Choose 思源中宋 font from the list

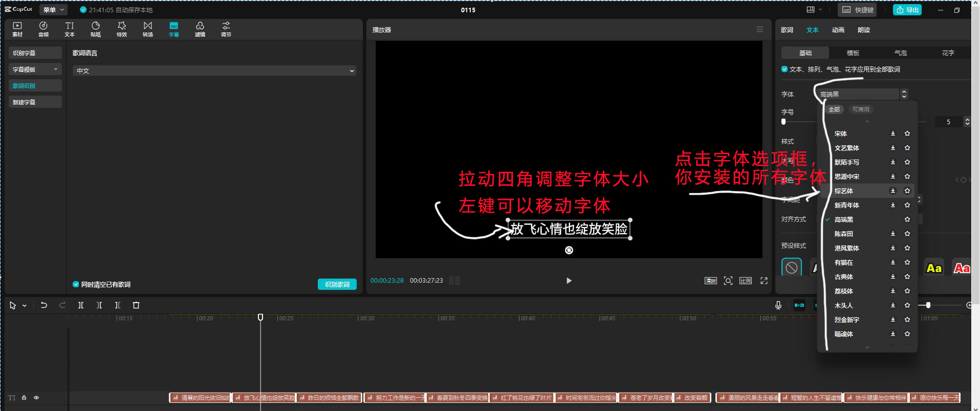coord(847,176)
